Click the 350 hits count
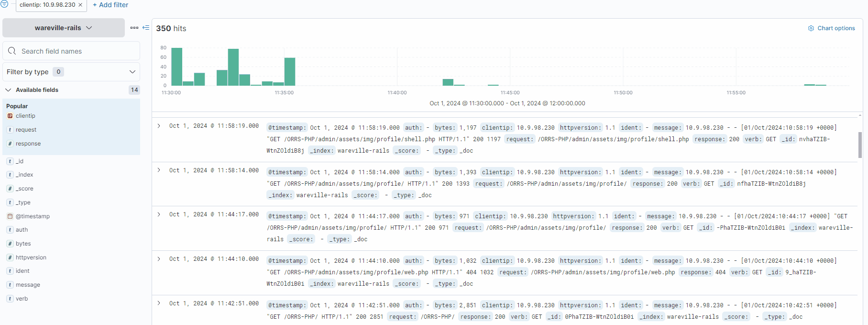The height and width of the screenshot is (325, 868). click(171, 28)
